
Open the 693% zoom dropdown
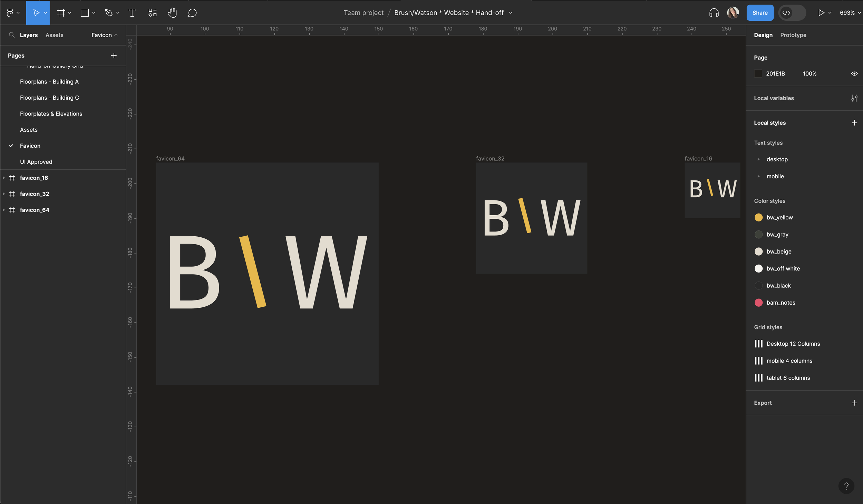(850, 13)
